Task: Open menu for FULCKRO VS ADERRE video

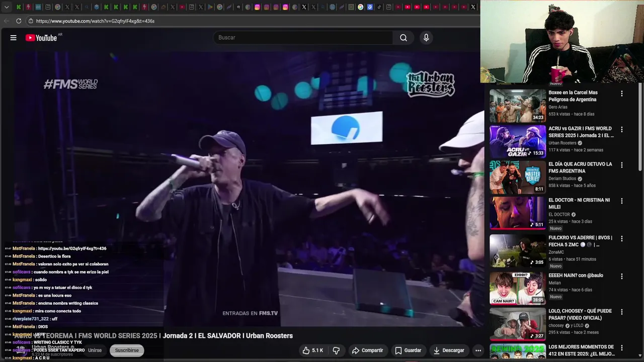Action: click(621, 238)
